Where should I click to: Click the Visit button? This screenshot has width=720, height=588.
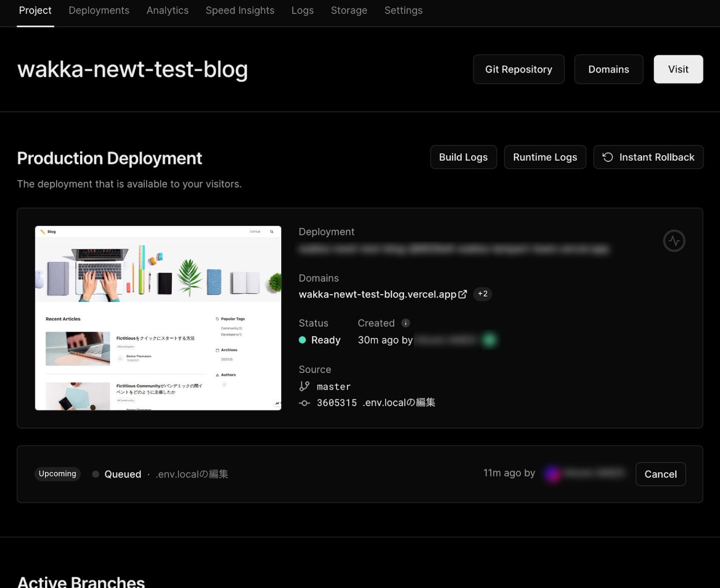[x=678, y=69]
